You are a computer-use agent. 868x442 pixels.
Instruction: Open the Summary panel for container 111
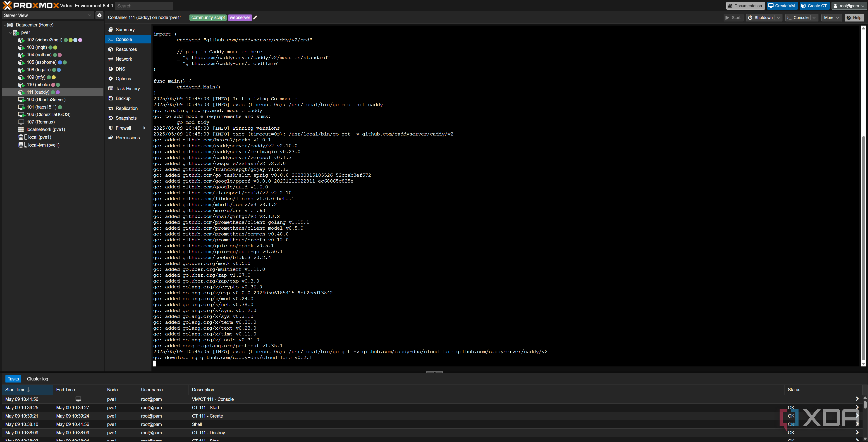click(x=125, y=29)
